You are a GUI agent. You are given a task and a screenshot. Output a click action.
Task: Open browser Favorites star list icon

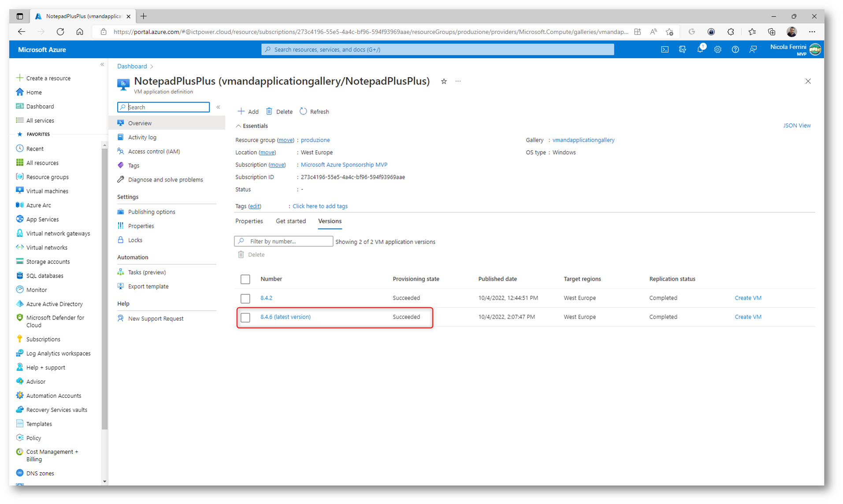click(752, 32)
